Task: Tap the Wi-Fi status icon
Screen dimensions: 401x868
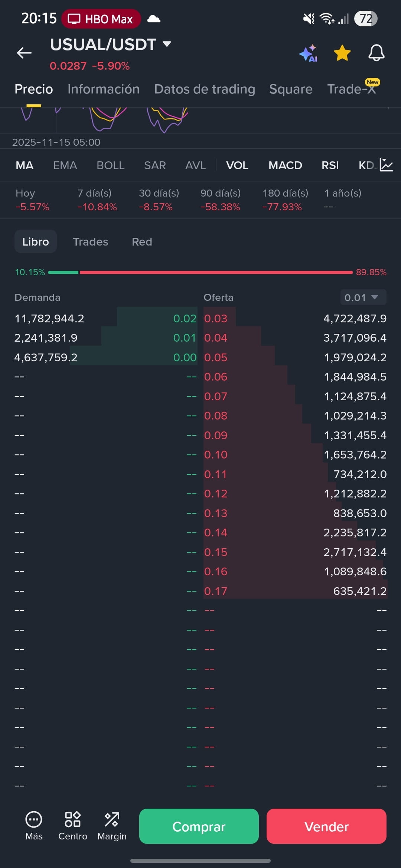Action: pyautogui.click(x=327, y=19)
